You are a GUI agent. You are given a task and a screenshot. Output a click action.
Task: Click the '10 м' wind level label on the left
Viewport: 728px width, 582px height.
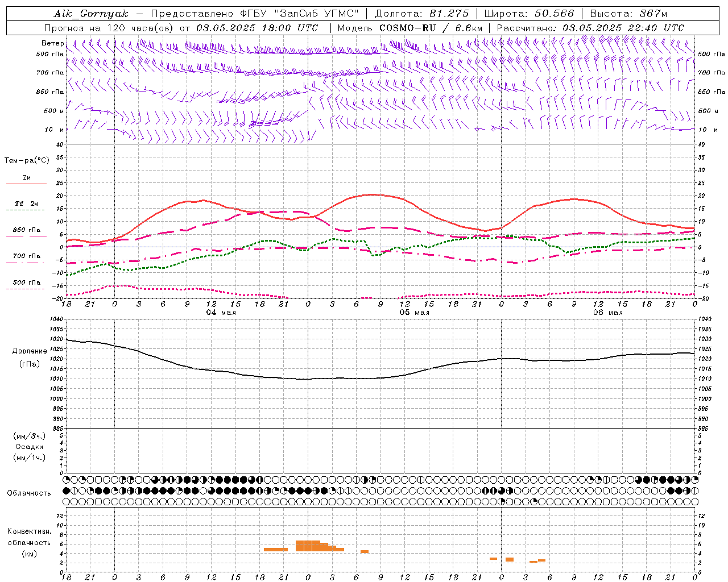pyautogui.click(x=55, y=130)
